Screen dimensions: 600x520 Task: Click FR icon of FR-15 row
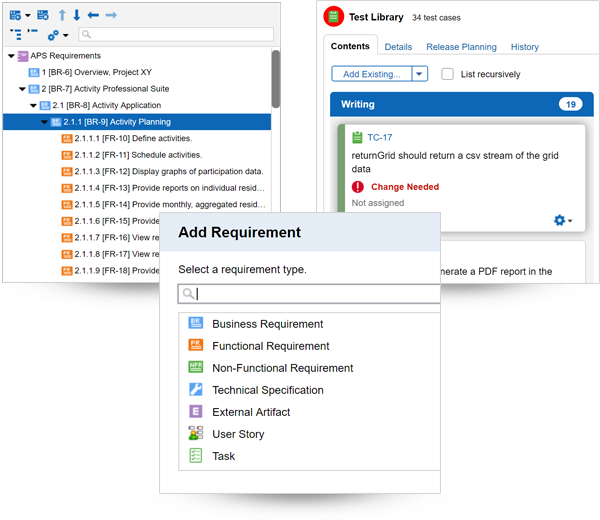[x=67, y=221]
